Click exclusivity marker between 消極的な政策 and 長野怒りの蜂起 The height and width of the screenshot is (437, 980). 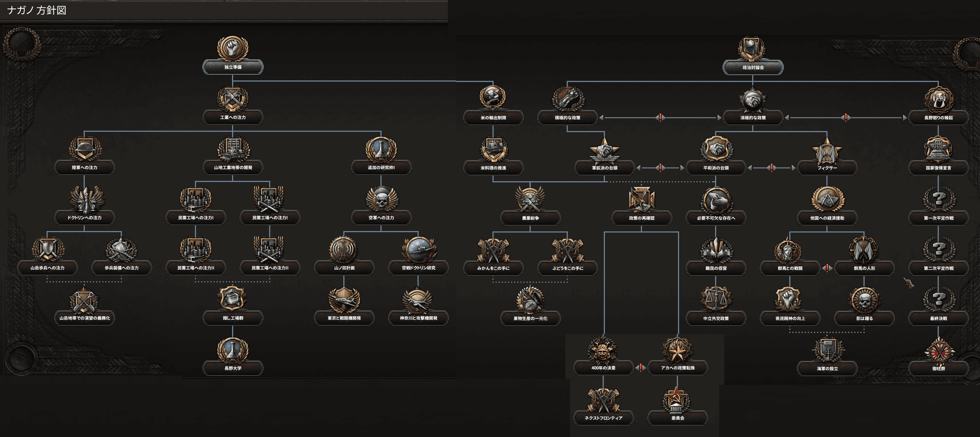(846, 117)
